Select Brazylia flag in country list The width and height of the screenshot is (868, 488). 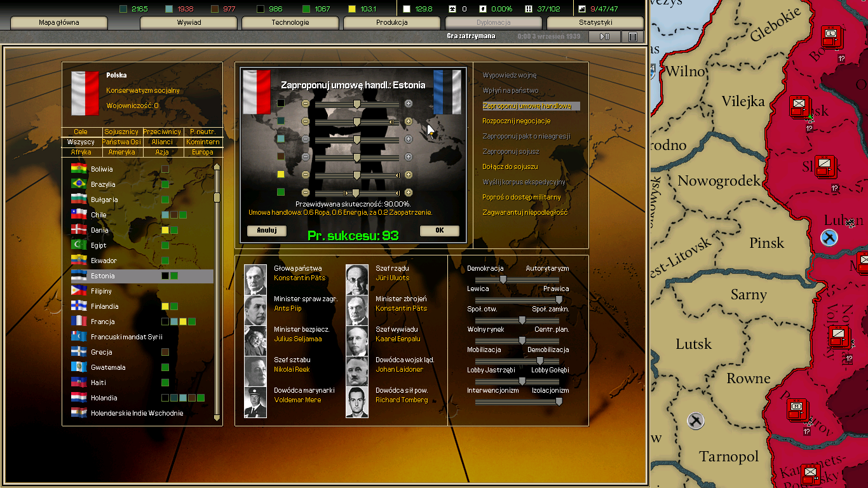[x=79, y=184]
